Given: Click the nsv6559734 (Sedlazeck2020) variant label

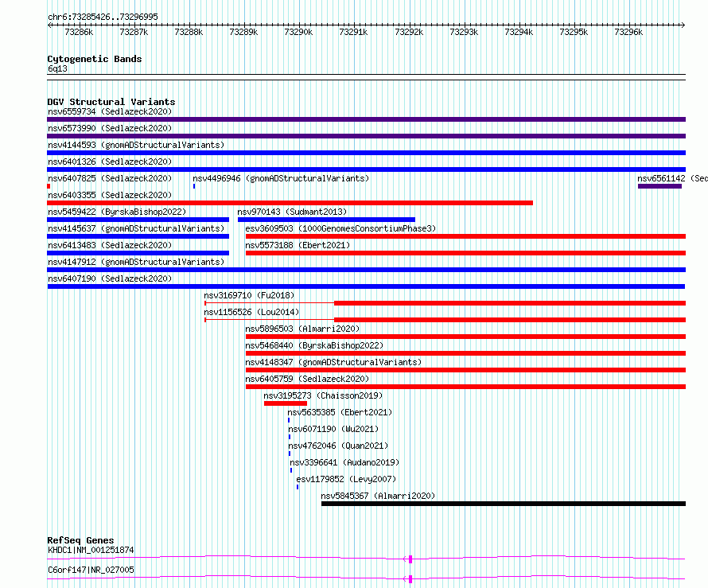Looking at the screenshot, I should 110,111.
